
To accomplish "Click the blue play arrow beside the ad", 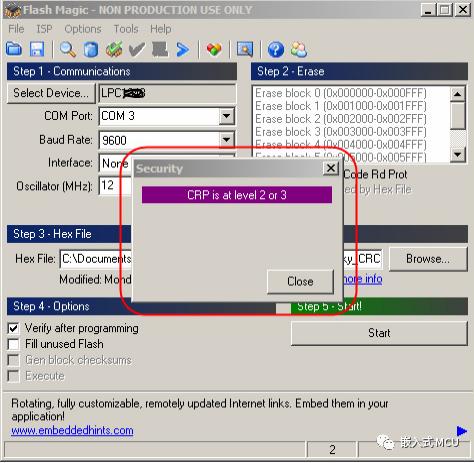I will 462,430.
